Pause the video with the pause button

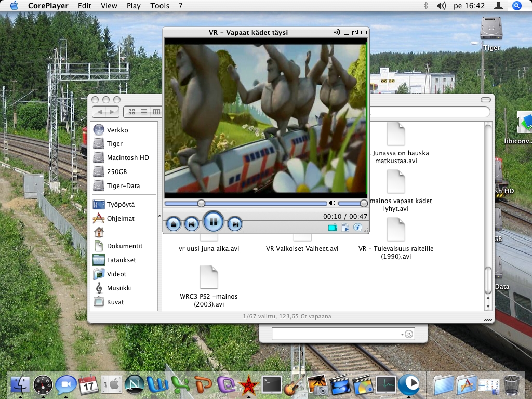[x=213, y=222]
